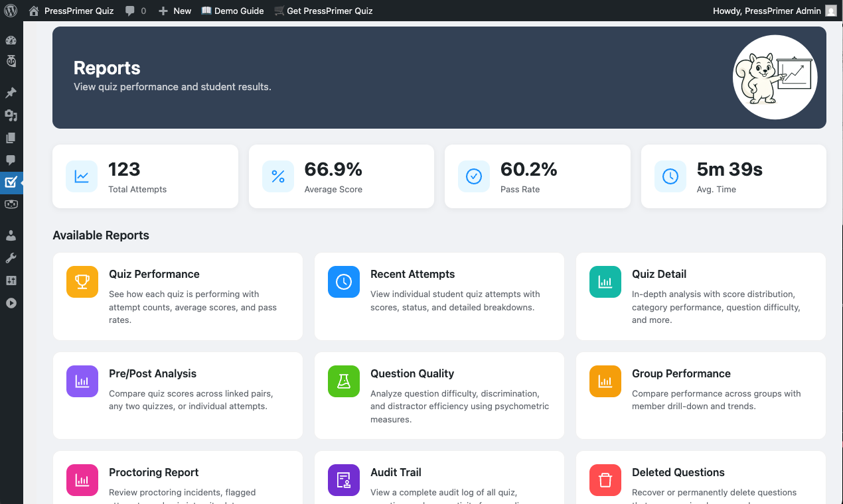843x504 pixels.
Task: Click the 123 total attempts value
Action: point(124,170)
